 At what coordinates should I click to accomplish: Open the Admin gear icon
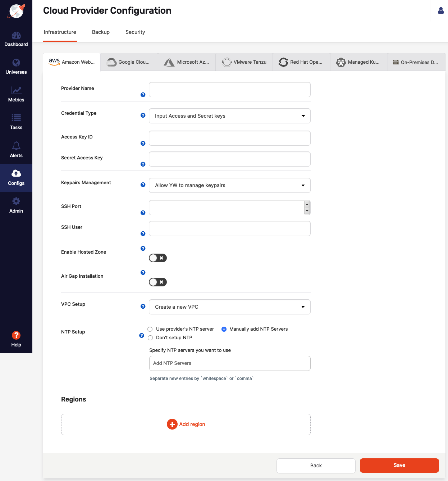(16, 201)
